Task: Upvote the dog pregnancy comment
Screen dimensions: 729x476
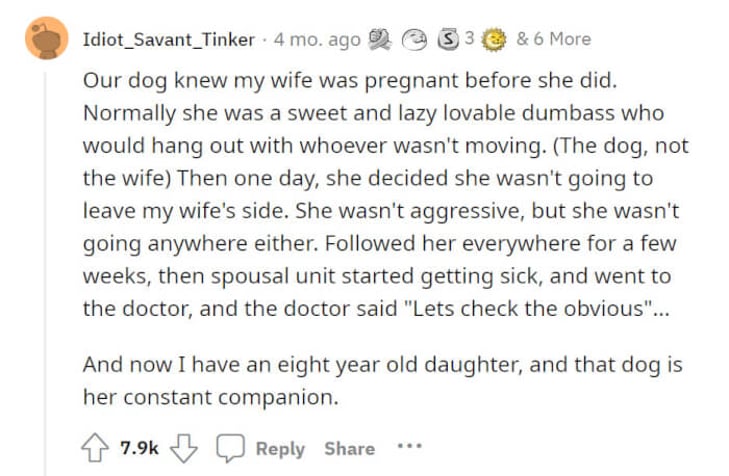Action: [95, 447]
